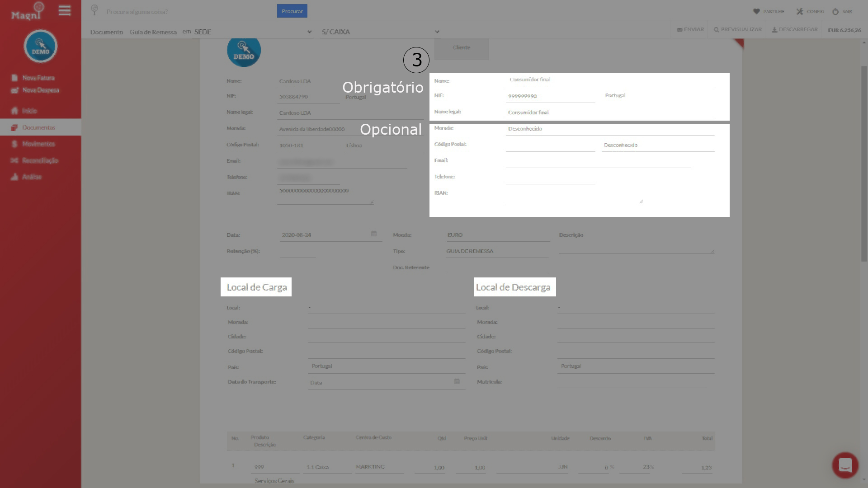The image size is (868, 488).
Task: Open the chat support bubble icon
Action: tap(845, 465)
